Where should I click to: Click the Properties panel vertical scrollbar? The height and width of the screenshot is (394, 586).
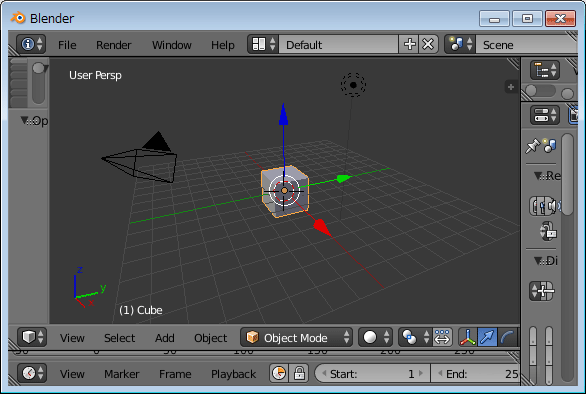[567, 175]
